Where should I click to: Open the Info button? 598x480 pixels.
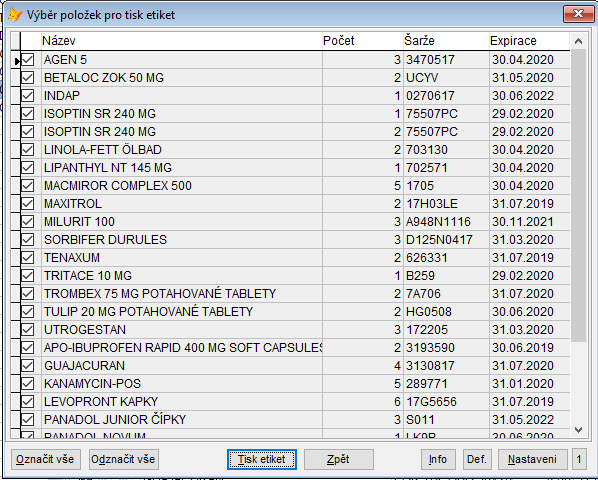pyautogui.click(x=438, y=459)
